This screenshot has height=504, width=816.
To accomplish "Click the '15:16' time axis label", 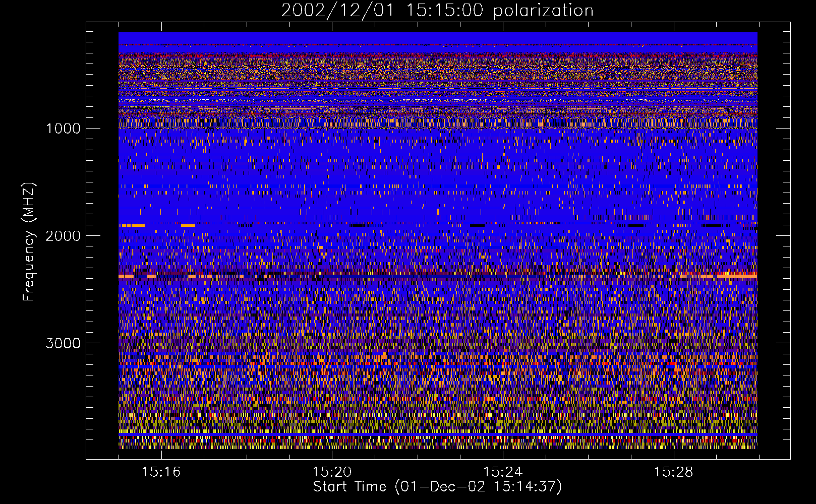I will [161, 472].
